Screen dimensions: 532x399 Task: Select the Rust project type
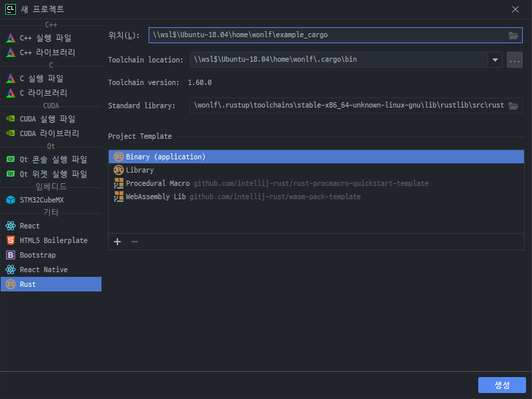(51, 284)
